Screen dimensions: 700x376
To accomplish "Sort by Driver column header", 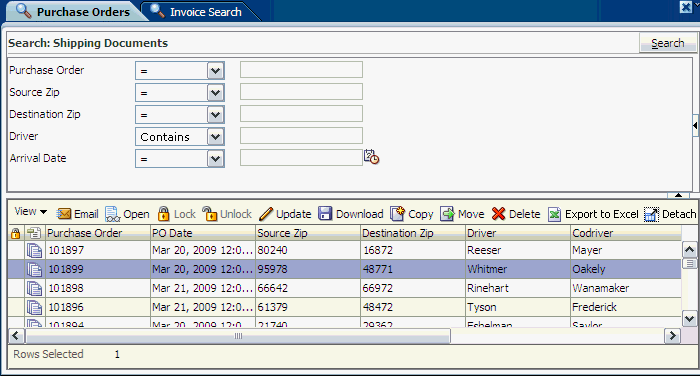I will click(x=518, y=233).
